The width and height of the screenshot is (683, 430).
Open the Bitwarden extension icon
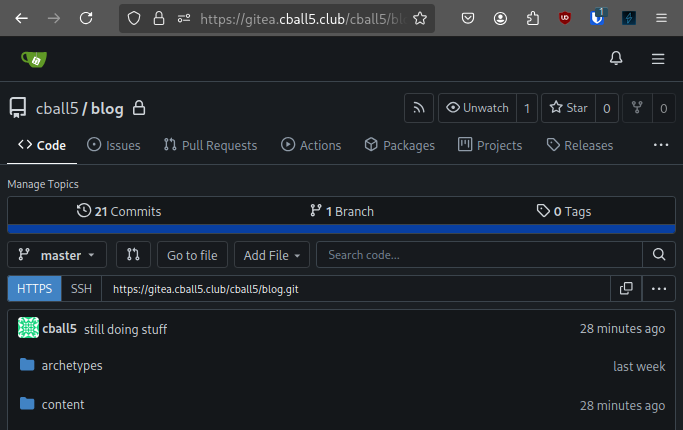coord(597,17)
